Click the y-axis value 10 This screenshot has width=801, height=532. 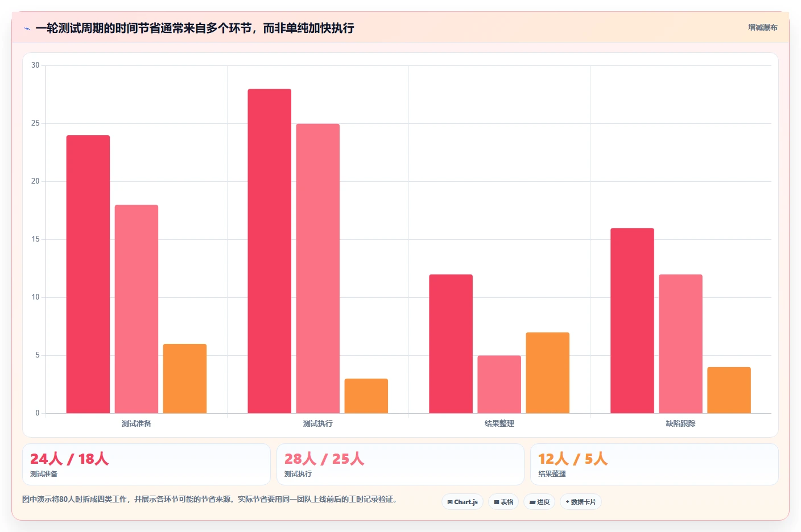pyautogui.click(x=35, y=297)
